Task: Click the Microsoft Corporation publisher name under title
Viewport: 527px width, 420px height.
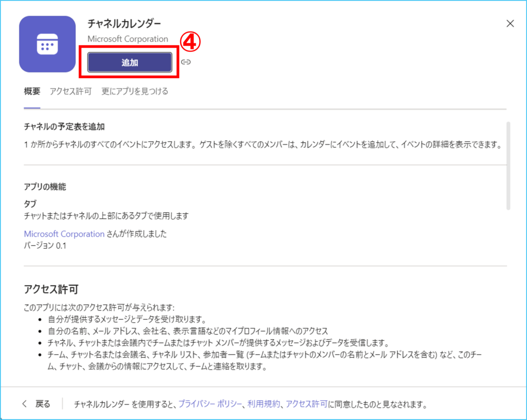Action: coord(128,39)
